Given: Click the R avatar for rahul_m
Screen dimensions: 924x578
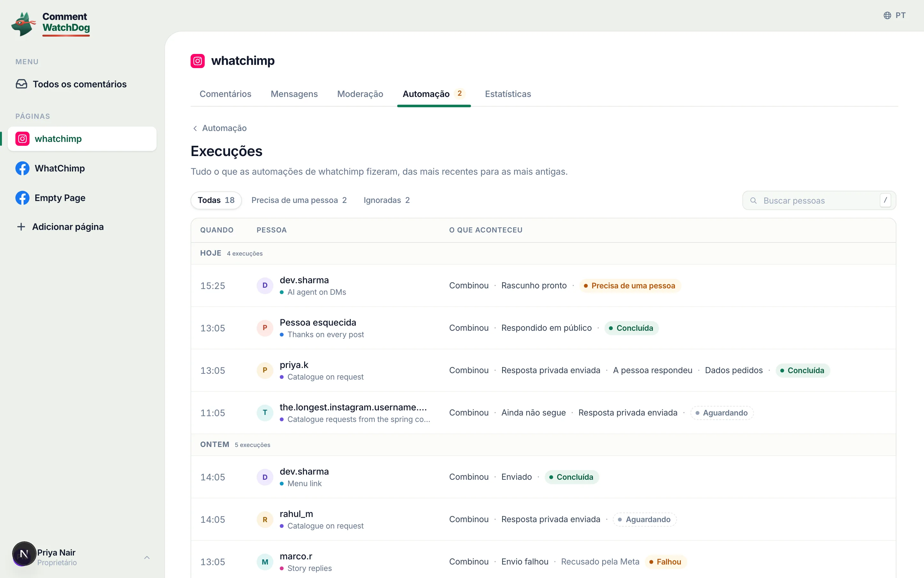Looking at the screenshot, I should point(265,520).
